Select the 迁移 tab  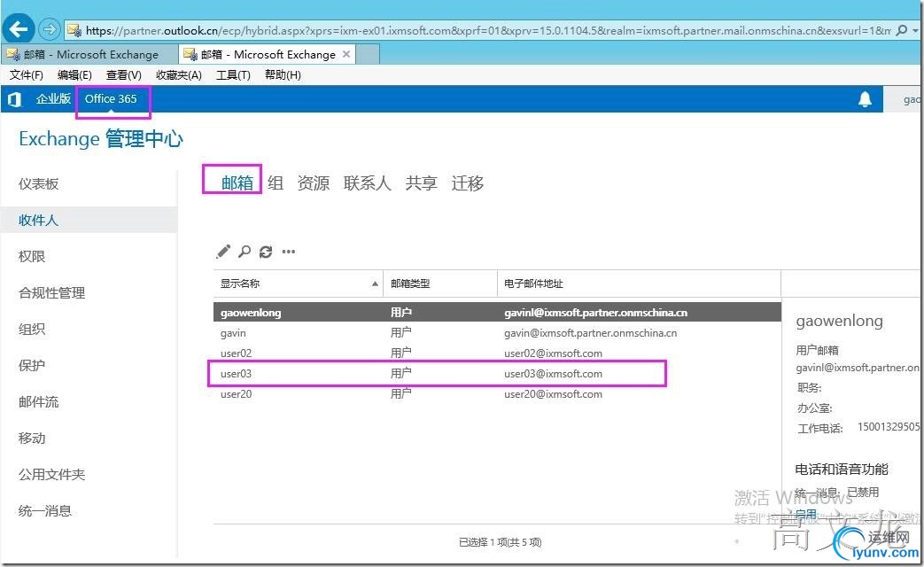[467, 183]
